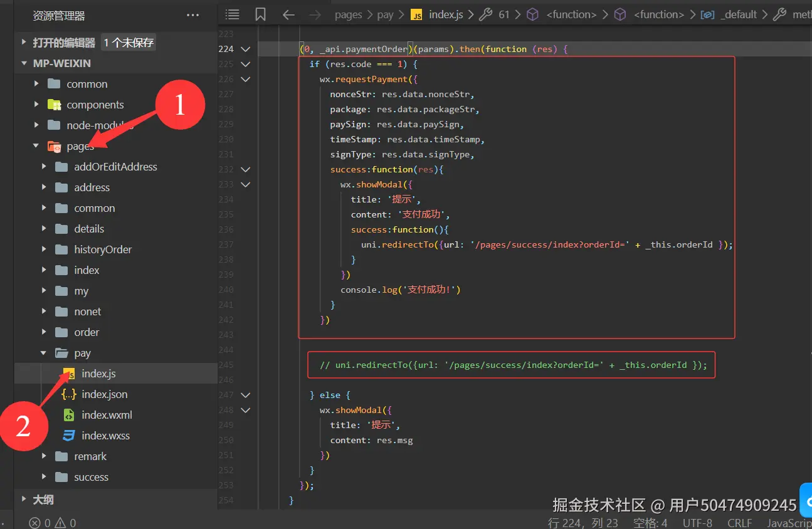The height and width of the screenshot is (529, 812).
Task: Click the paySign: res.data.paySign line
Action: [397, 124]
